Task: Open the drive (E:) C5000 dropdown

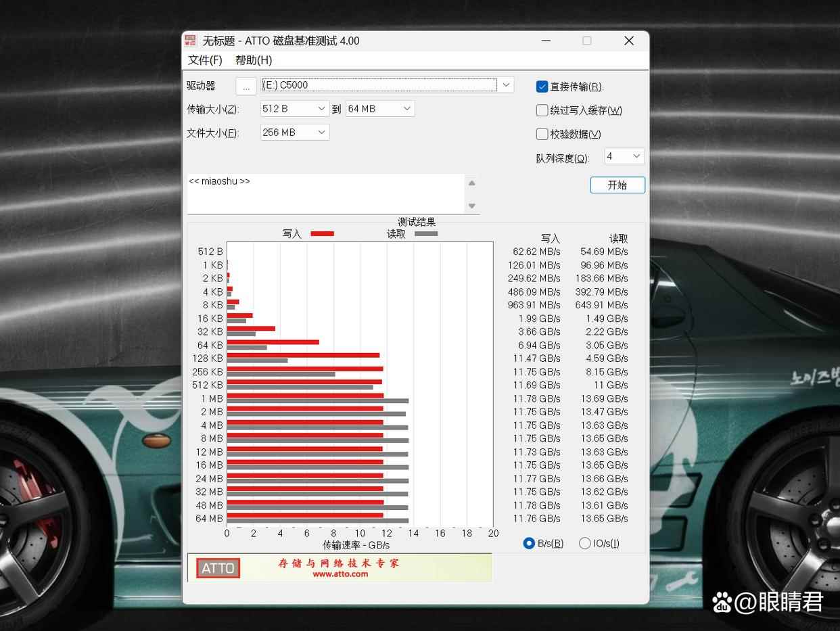Action: (x=506, y=85)
